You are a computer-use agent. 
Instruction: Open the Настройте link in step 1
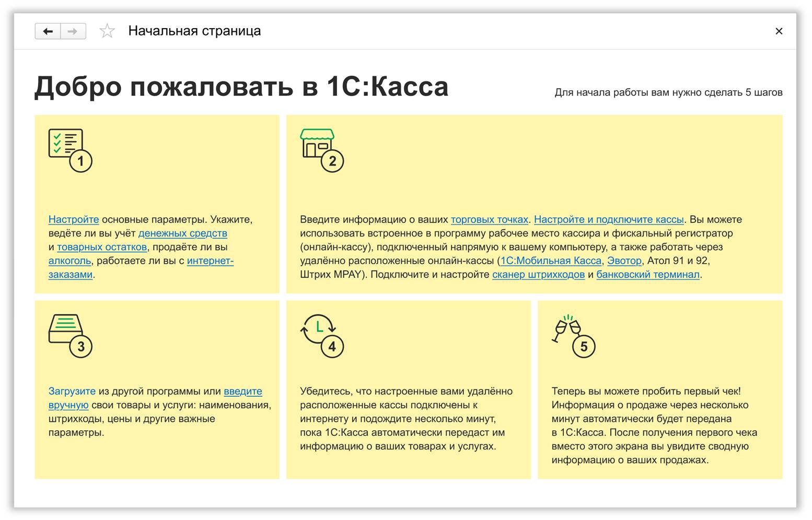pos(74,219)
